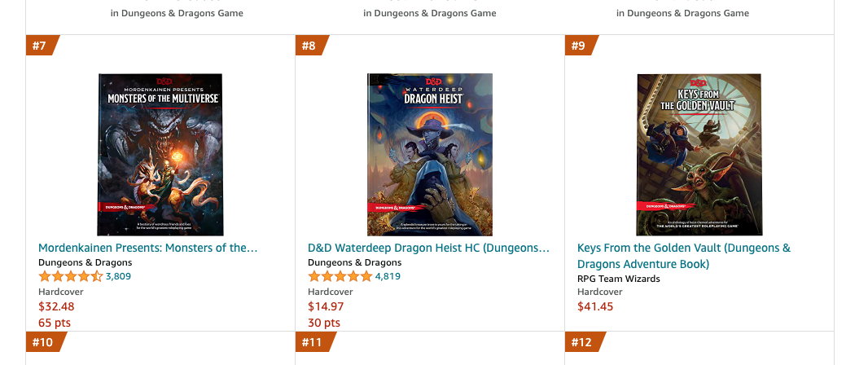Click the #9 rank badge
This screenshot has height=365, width=868.
point(579,46)
